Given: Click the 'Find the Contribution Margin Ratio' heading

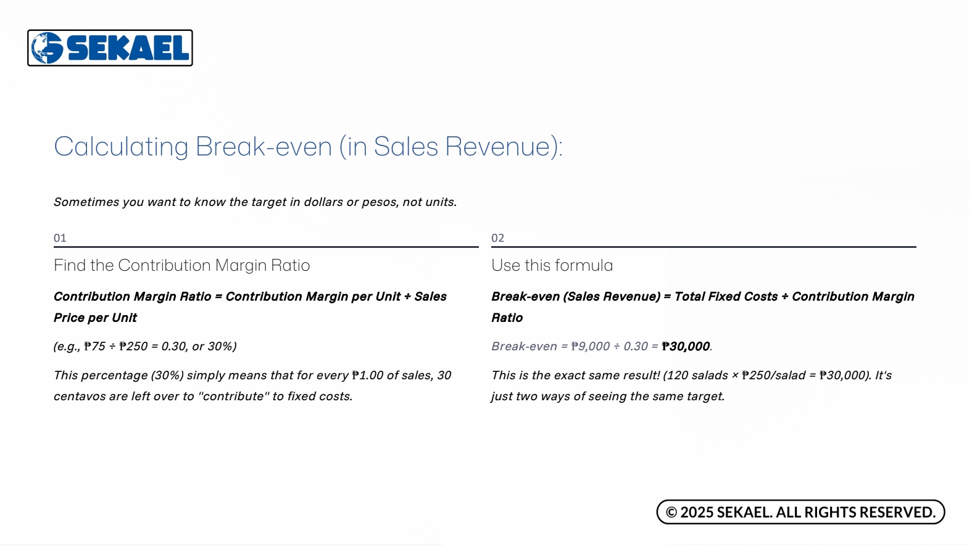Looking at the screenshot, I should tap(181, 265).
